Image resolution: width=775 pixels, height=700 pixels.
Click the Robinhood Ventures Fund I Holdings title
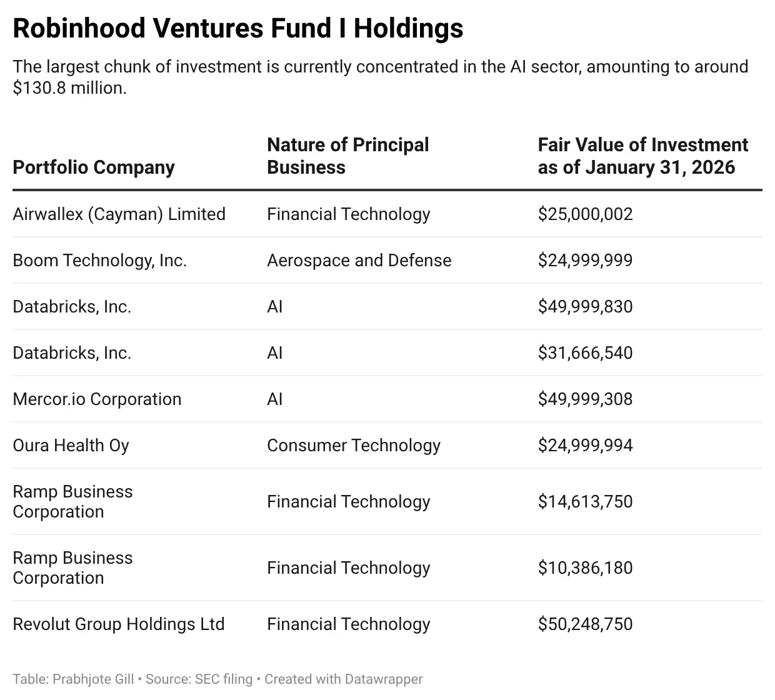[237, 29]
